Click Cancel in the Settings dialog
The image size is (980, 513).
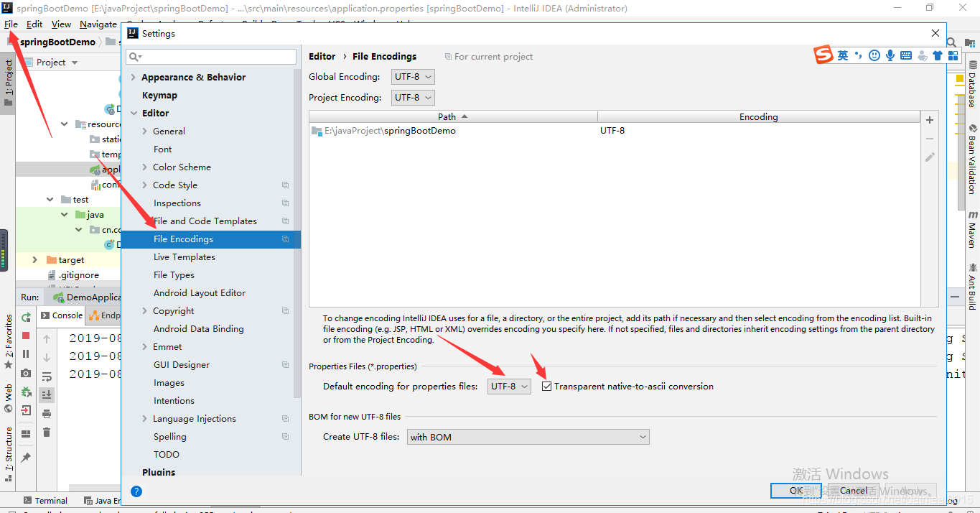[x=854, y=491]
